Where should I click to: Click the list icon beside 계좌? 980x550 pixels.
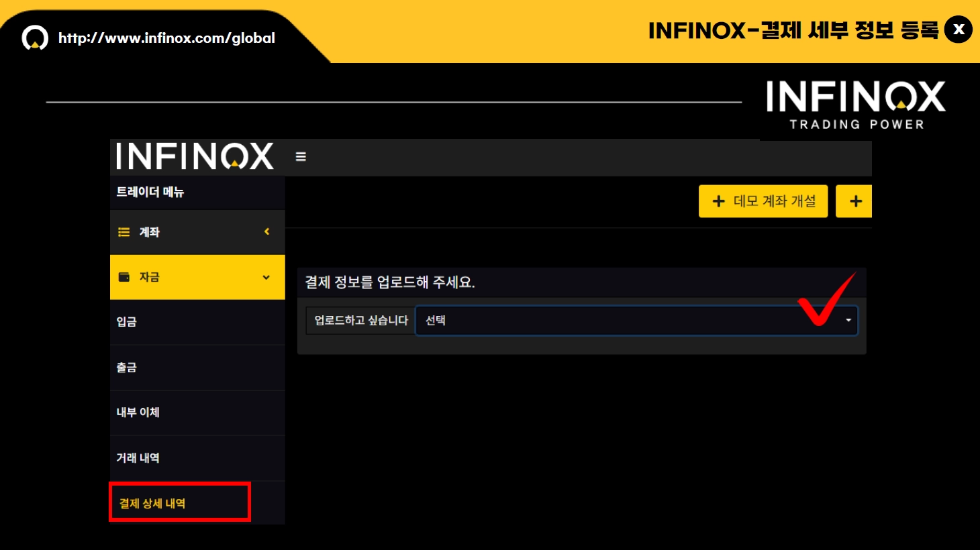pyautogui.click(x=124, y=232)
